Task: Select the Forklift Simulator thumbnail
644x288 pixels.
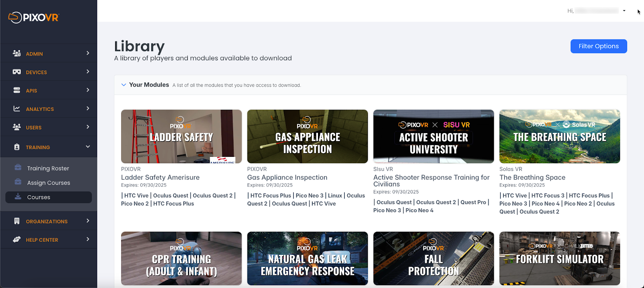Action: click(x=559, y=258)
